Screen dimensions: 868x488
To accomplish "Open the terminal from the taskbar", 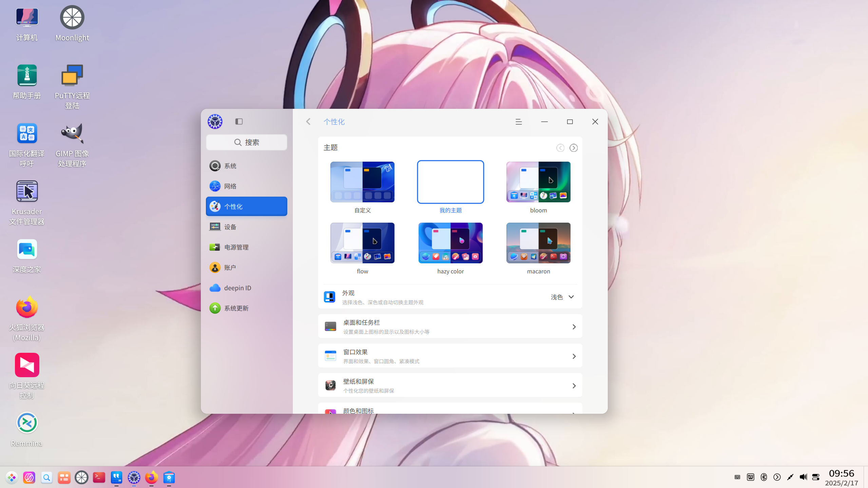I will (99, 477).
